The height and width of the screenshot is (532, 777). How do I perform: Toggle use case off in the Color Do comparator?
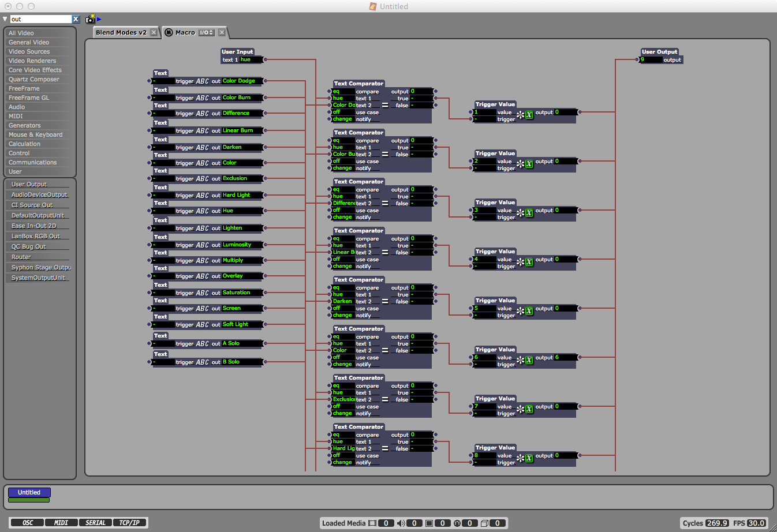[x=343, y=112]
